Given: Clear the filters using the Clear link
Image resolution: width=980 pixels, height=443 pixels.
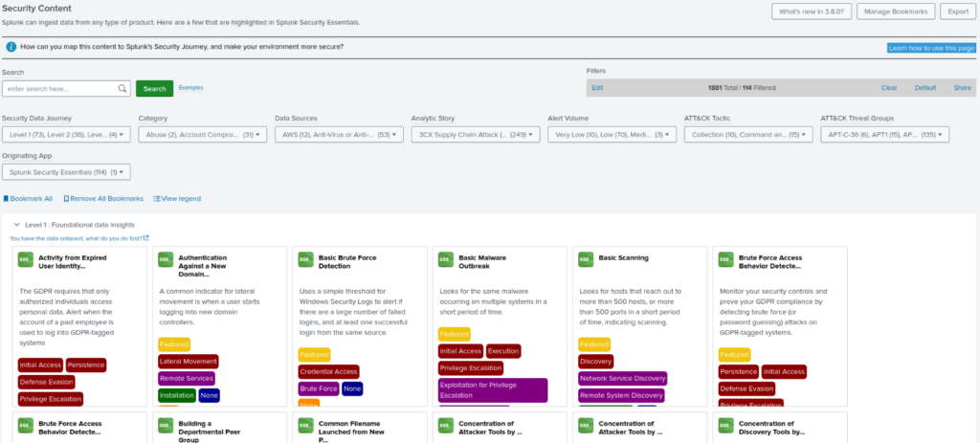Looking at the screenshot, I should tap(889, 88).
